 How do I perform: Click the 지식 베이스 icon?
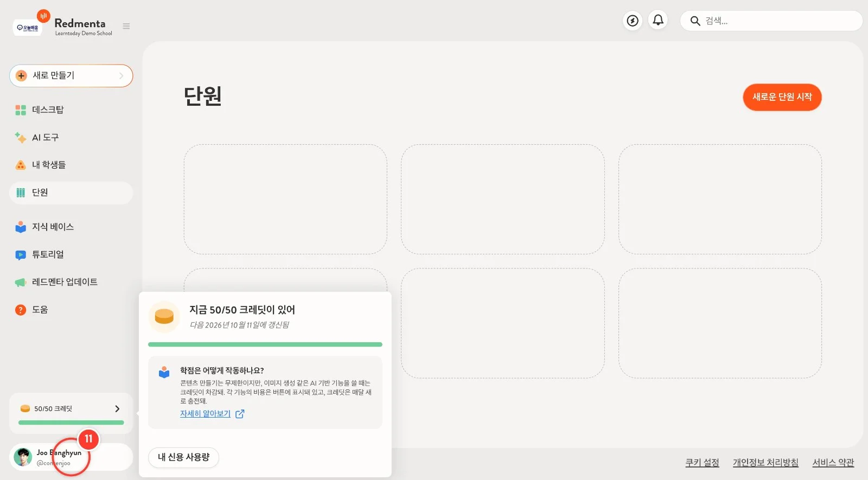tap(21, 227)
